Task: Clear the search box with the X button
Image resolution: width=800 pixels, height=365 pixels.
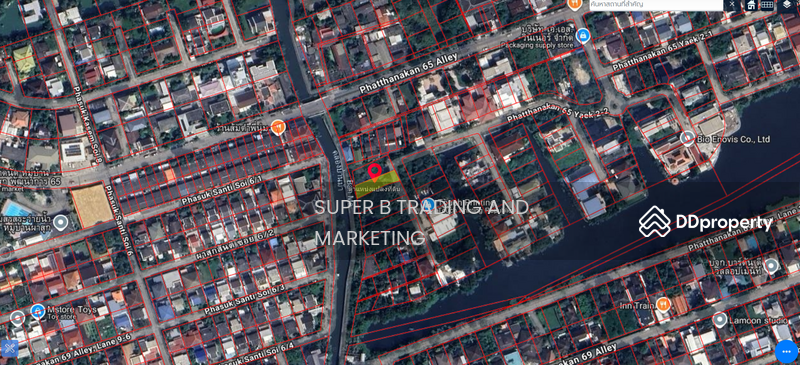Action: (x=732, y=4)
